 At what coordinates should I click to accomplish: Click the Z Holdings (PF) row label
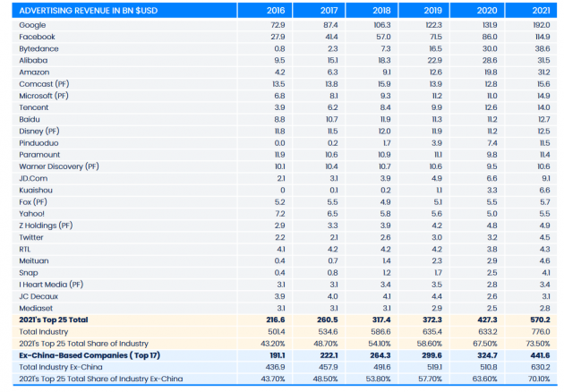46,226
